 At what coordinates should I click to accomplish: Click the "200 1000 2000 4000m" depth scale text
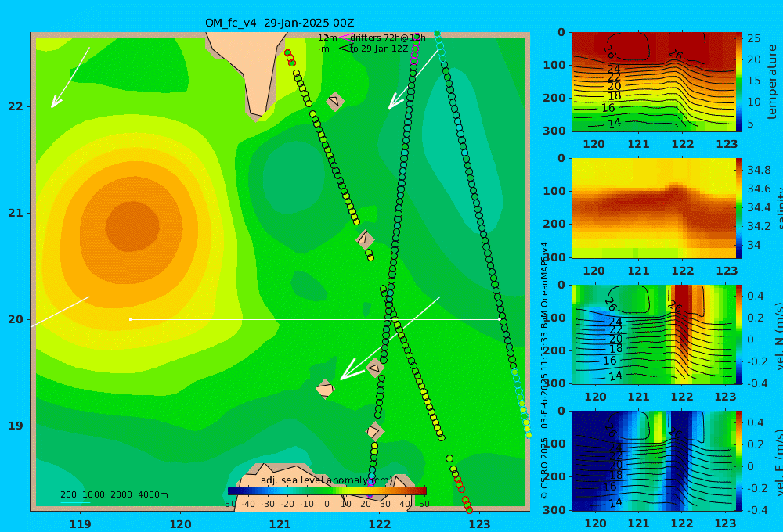[x=114, y=494]
